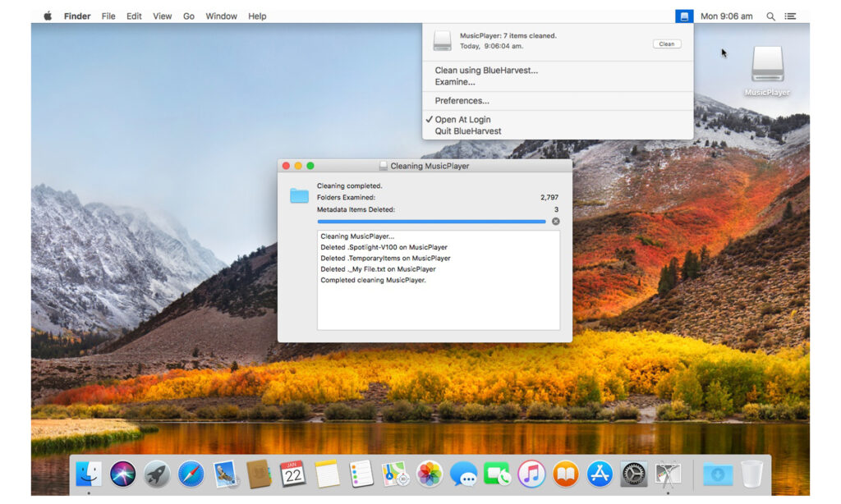Click the Mon 9:06 am clock
Image resolution: width=841 pixels, height=504 pixels.
pos(726,16)
